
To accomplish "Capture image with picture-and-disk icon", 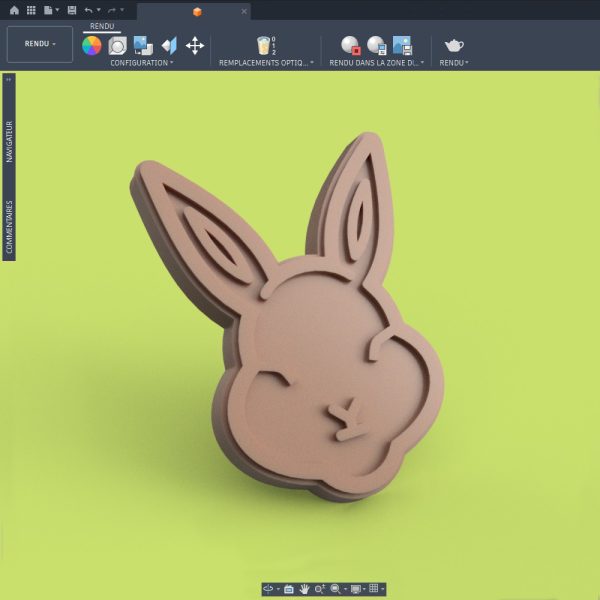I will (402, 46).
